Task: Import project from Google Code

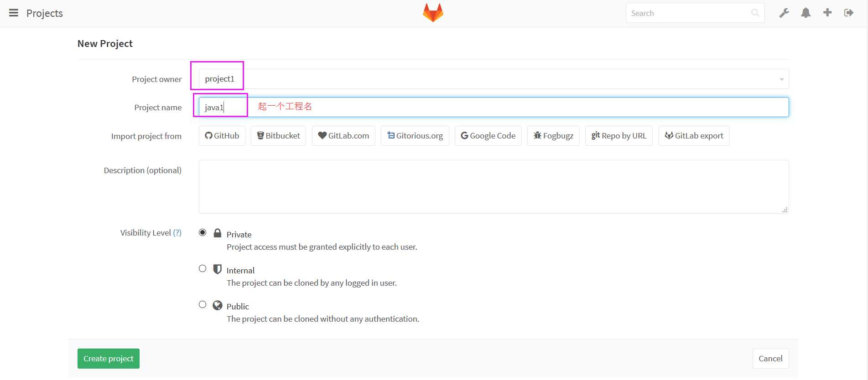Action: coord(488,136)
